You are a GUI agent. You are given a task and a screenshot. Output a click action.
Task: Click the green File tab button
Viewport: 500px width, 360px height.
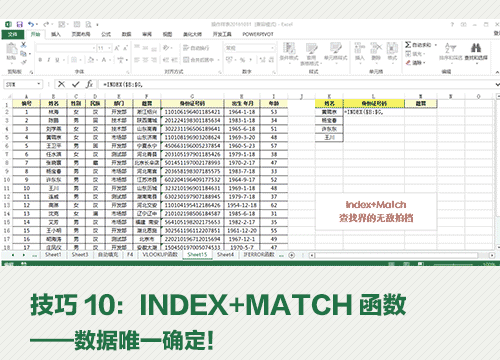click(x=13, y=34)
